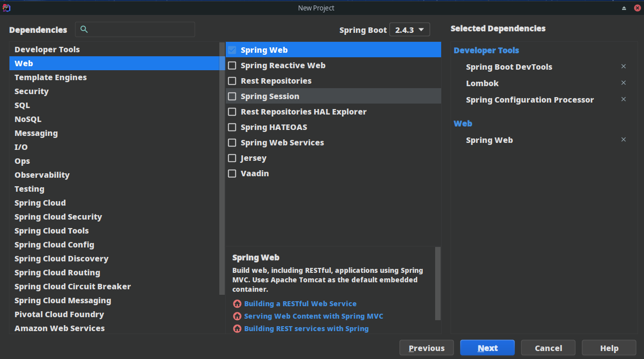
Task: Open Serving Web Content with Spring MVC link
Action: 314,316
